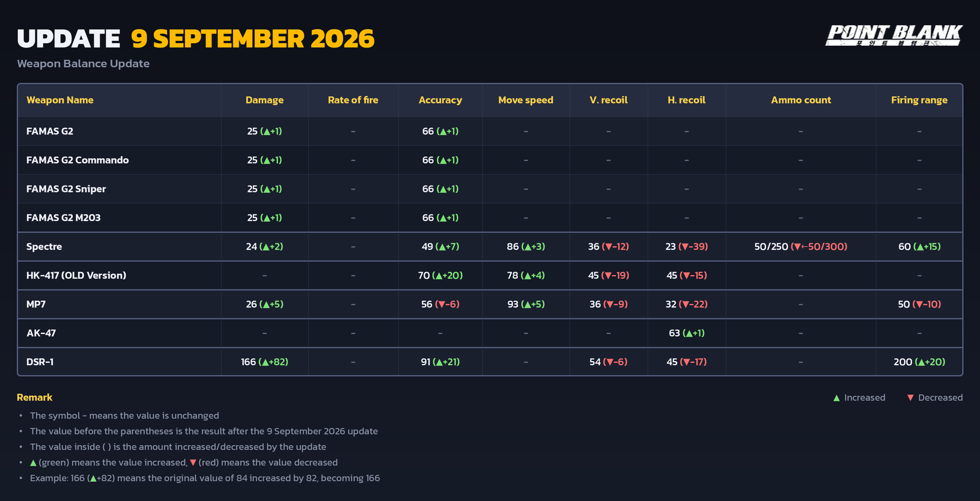Click the red Decreased legend triangle

coord(910,398)
